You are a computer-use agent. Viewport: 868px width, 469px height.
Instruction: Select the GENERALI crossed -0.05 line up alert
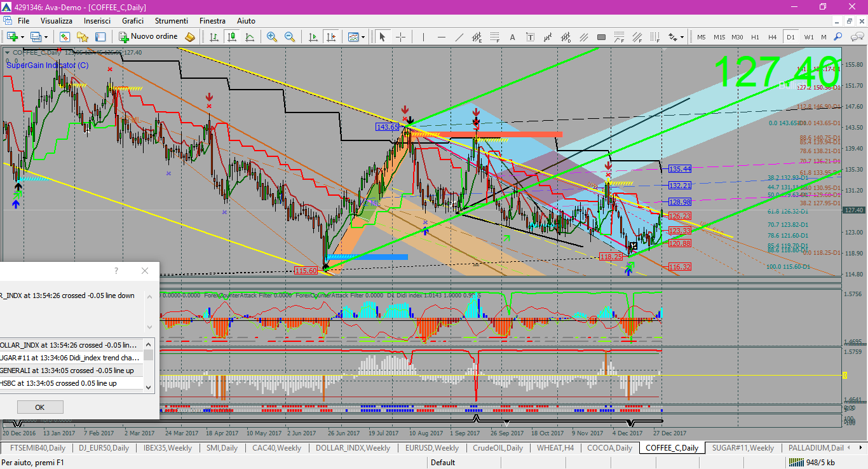[71, 370]
